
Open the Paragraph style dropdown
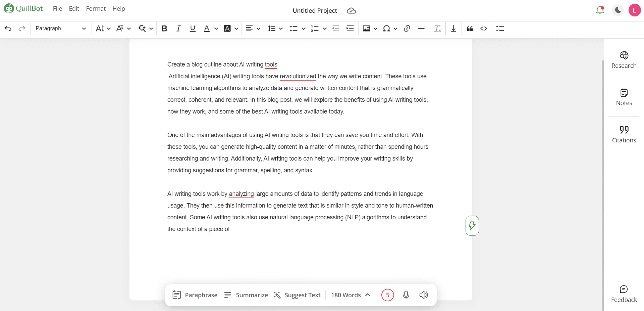61,29
